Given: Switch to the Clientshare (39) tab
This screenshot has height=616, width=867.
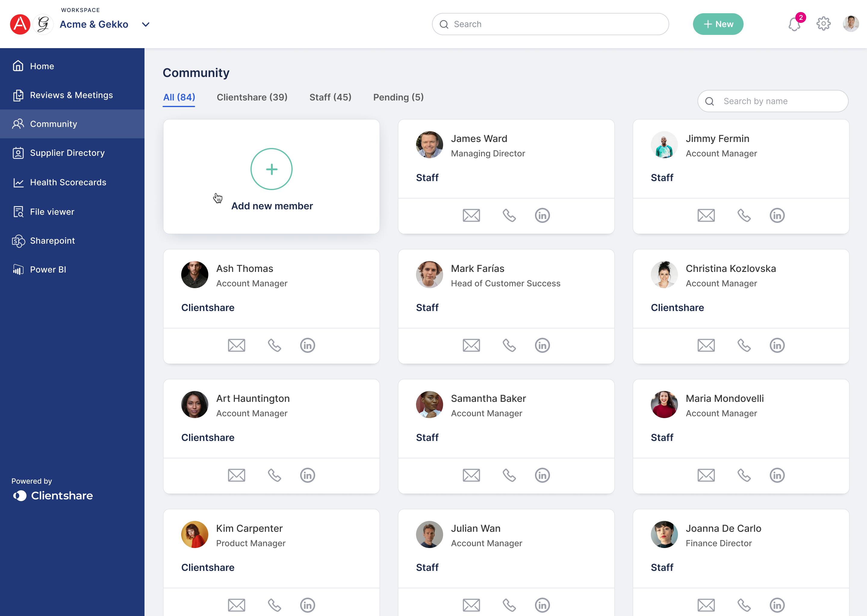Looking at the screenshot, I should pos(252,97).
